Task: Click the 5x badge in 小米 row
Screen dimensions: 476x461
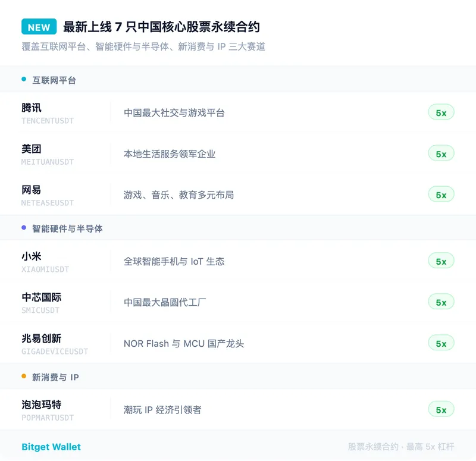Action: [441, 261]
